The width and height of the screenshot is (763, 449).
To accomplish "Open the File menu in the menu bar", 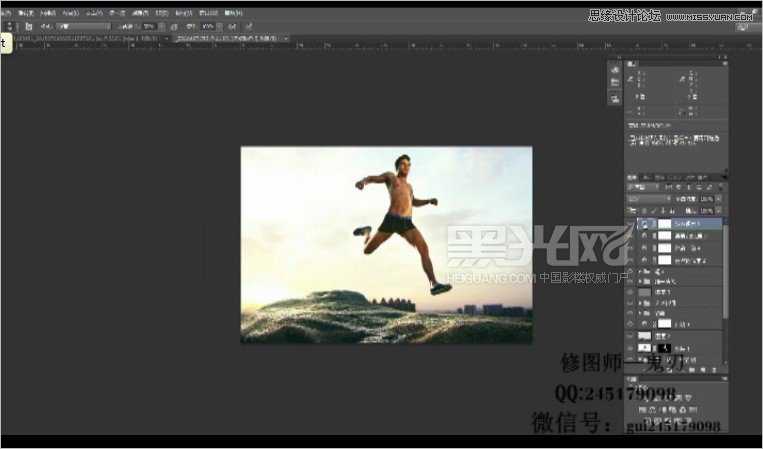I will pos(25,13).
